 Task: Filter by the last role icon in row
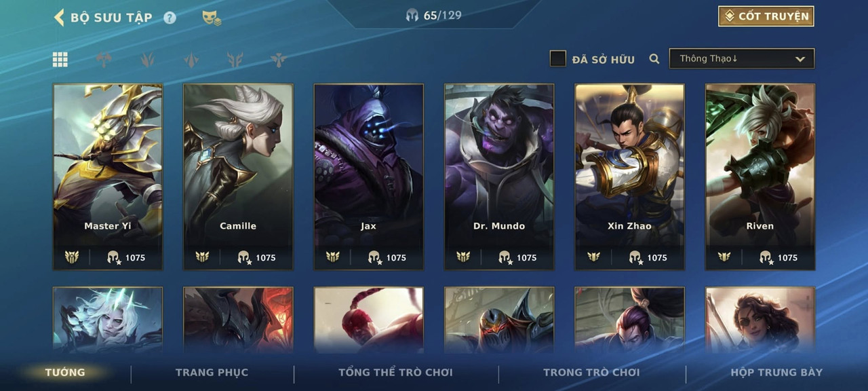(278, 60)
